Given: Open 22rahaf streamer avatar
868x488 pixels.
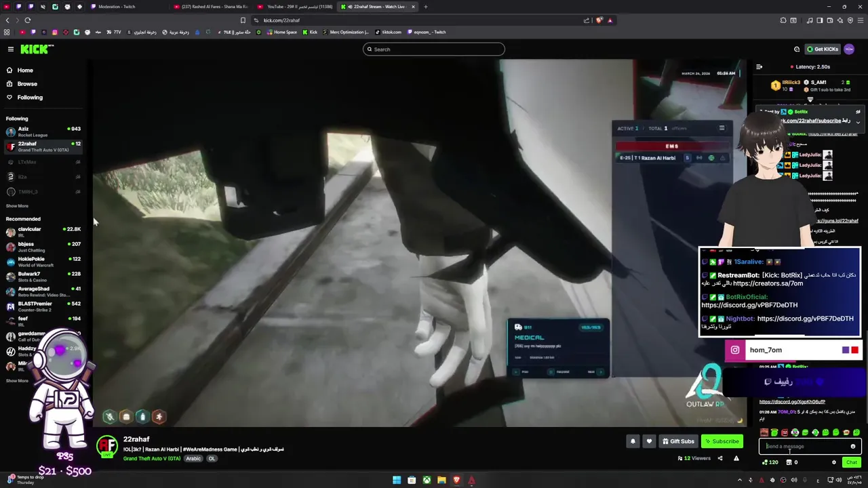Looking at the screenshot, I should 107,445.
